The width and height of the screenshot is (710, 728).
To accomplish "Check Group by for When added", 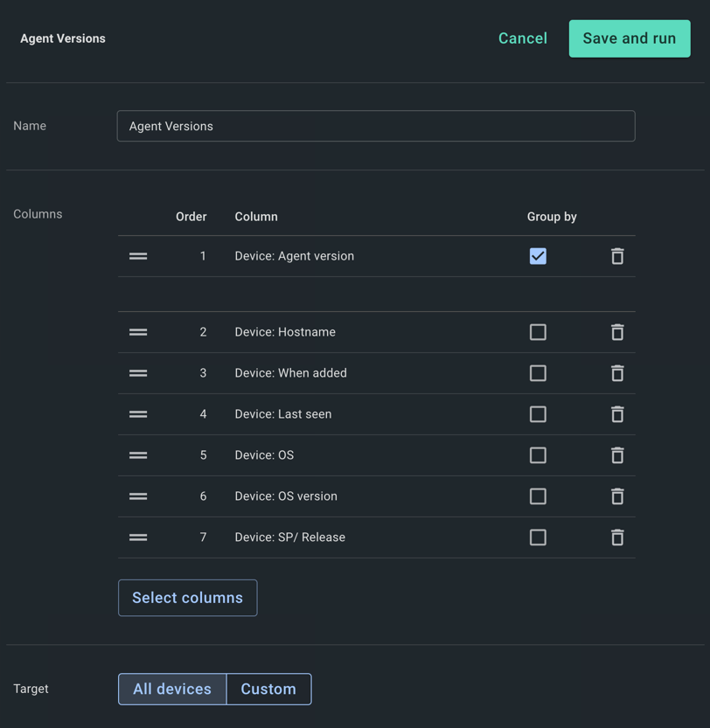I will pyautogui.click(x=538, y=373).
